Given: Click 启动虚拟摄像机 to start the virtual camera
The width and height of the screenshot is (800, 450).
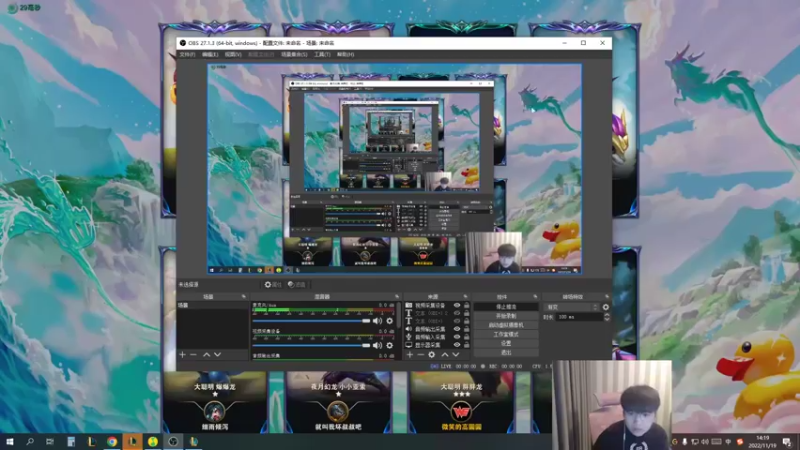Looking at the screenshot, I should (x=506, y=325).
